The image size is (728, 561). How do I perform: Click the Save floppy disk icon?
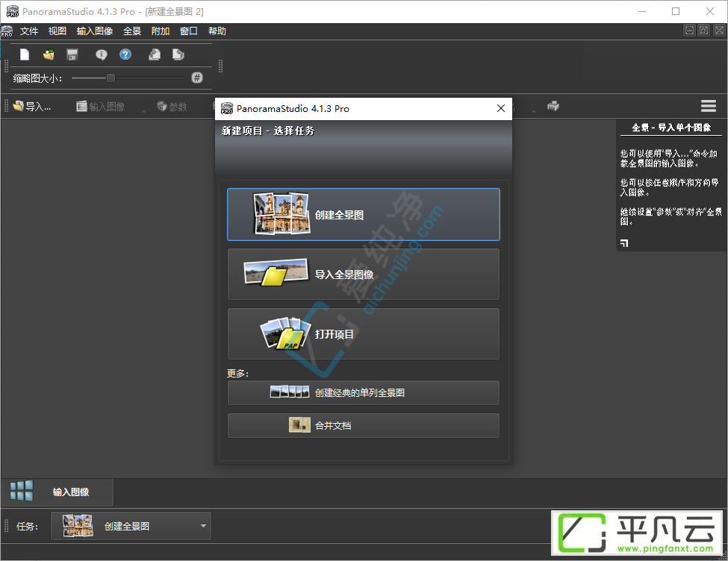tap(72, 54)
